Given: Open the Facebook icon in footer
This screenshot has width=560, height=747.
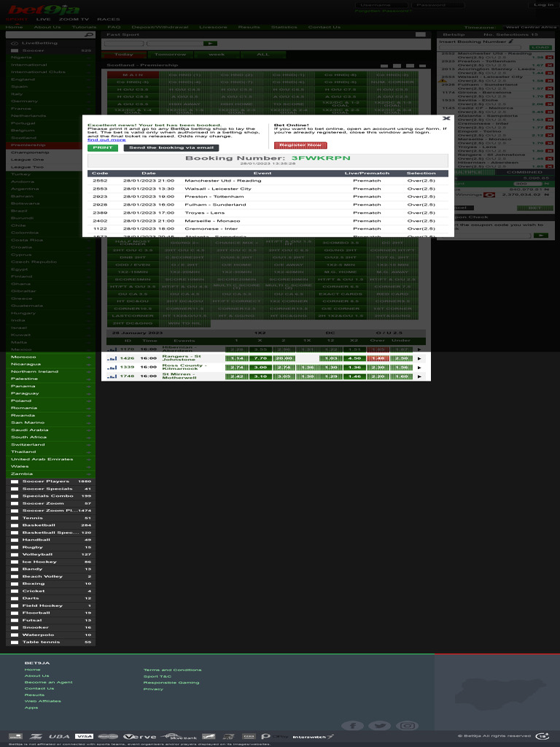Looking at the screenshot, I should click(x=352, y=726).
